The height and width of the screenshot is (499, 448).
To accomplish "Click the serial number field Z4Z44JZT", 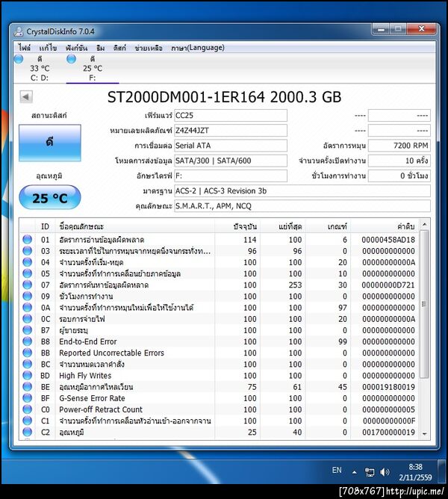I will [x=231, y=131].
